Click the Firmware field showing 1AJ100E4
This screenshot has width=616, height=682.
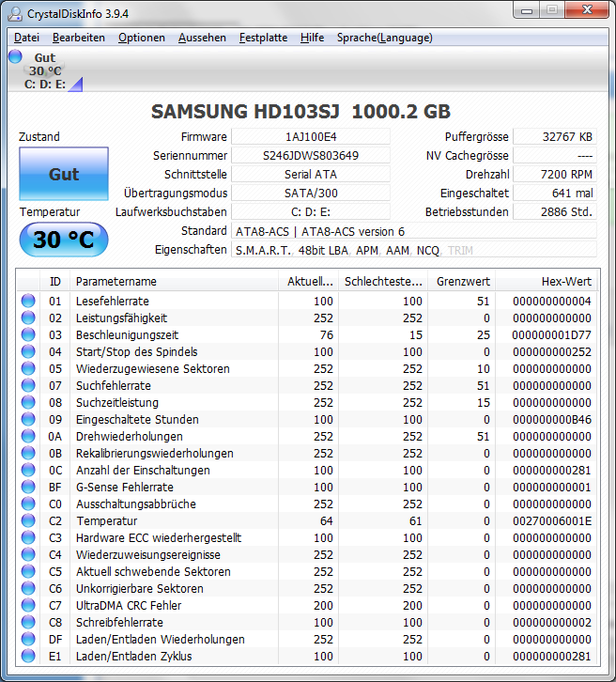(x=311, y=137)
